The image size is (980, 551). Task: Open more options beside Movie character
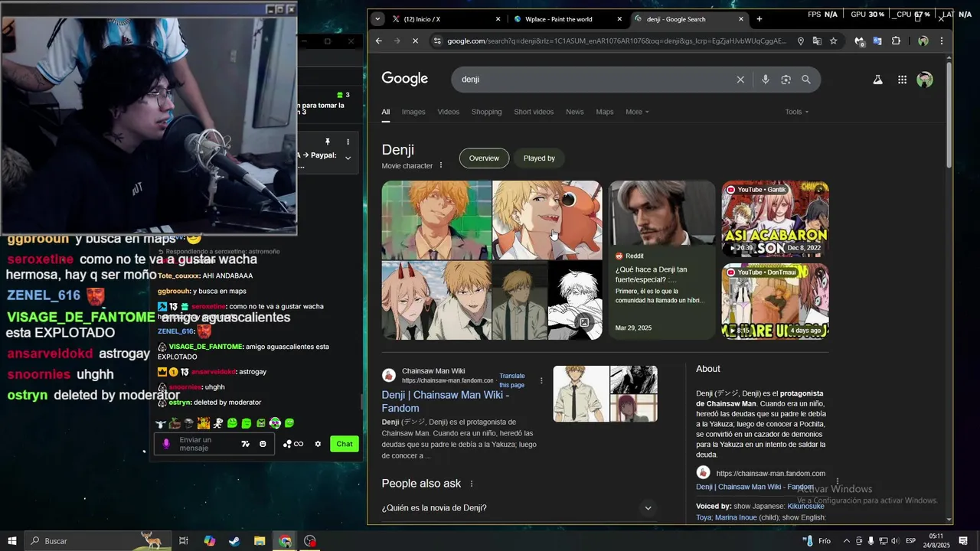click(441, 165)
